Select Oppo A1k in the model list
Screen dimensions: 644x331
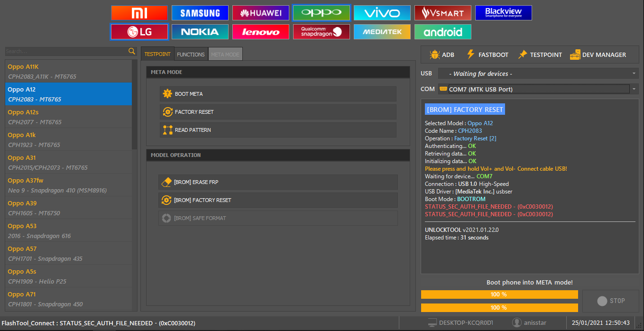click(68, 139)
